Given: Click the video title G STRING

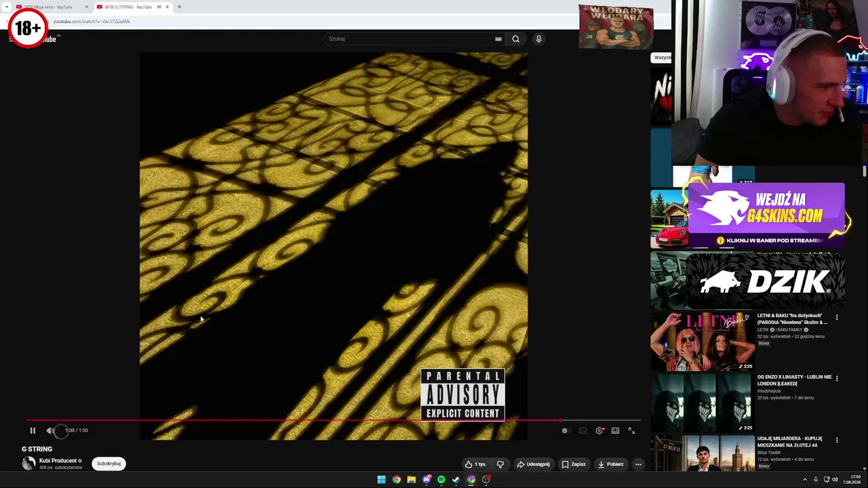Looking at the screenshot, I should pyautogui.click(x=37, y=449).
